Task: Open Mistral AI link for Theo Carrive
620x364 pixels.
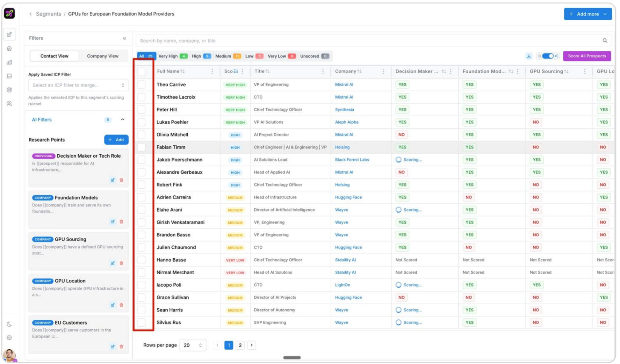Action: tap(344, 85)
